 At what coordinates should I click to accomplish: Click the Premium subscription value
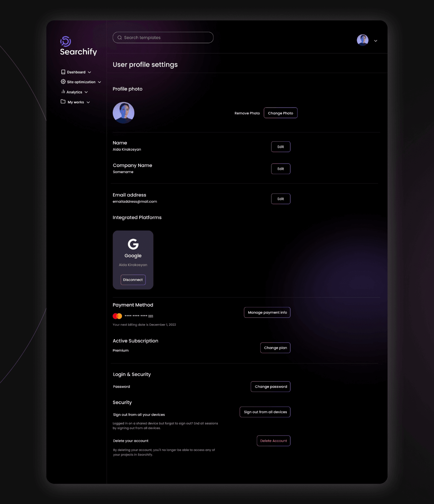point(120,350)
